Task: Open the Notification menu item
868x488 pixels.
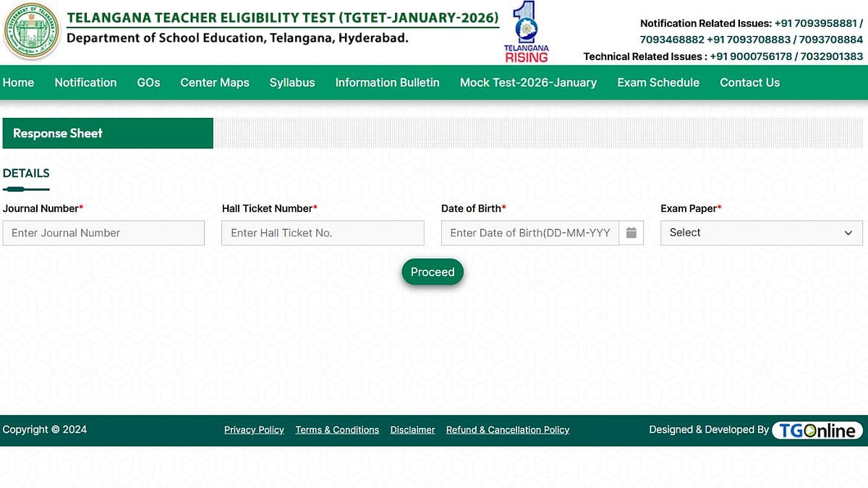Action: point(85,82)
